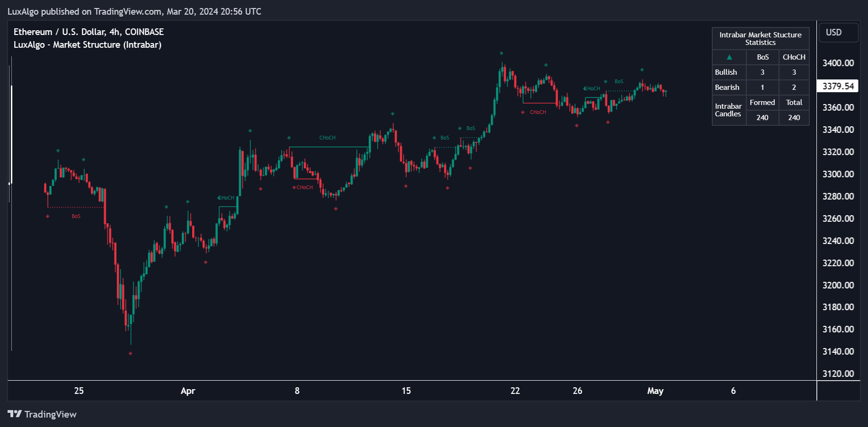This screenshot has height=427, width=868.
Task: Click the 3240.00 price axis label
Action: (x=838, y=241)
